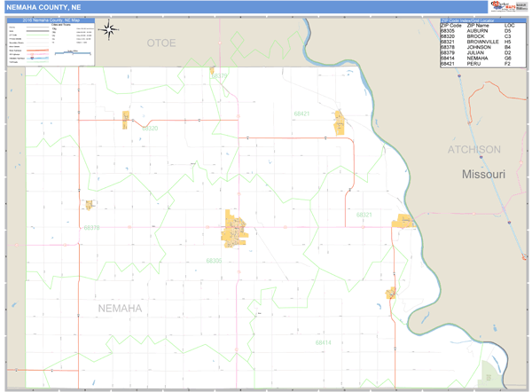Click the compass rose on the map

[109, 31]
